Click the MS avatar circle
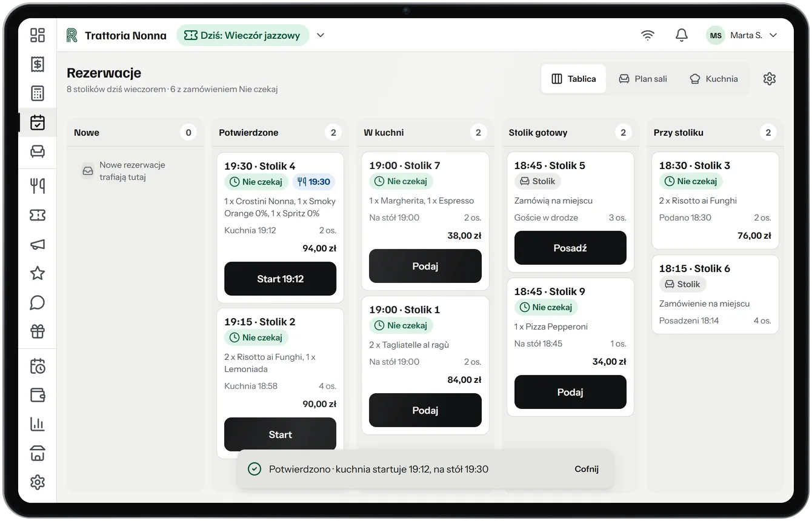 click(716, 35)
